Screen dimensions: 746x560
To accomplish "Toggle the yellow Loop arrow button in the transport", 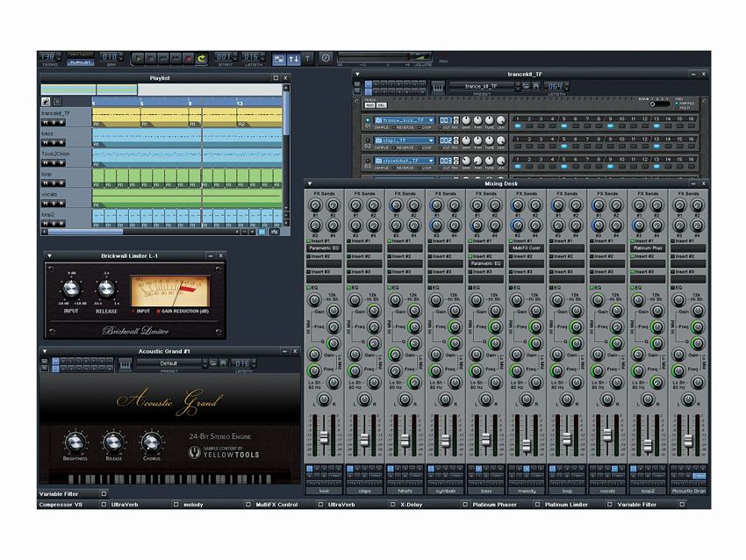I will tap(201, 59).
